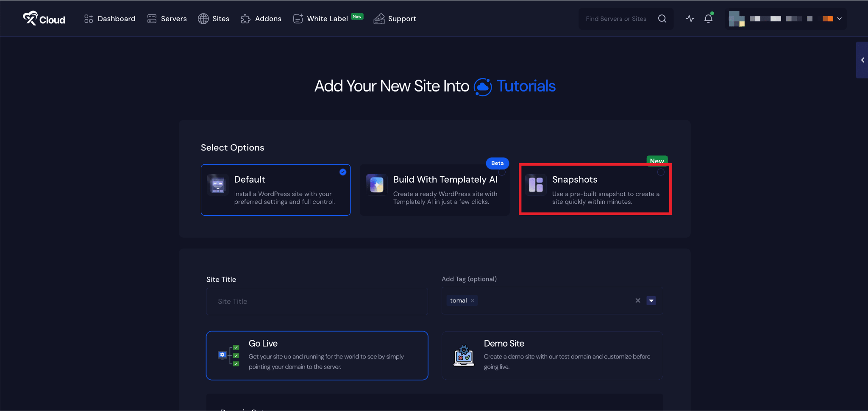Open the Support link
868x411 pixels.
click(395, 19)
